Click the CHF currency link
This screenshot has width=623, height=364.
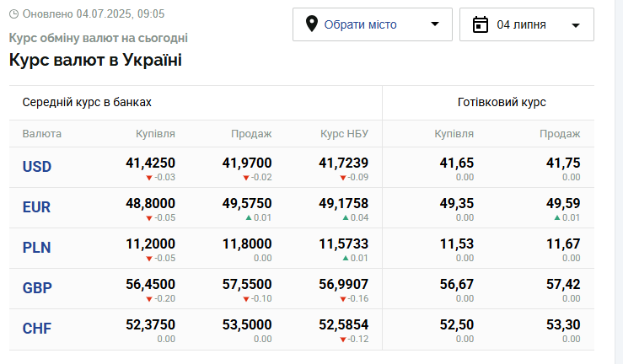pos(37,329)
